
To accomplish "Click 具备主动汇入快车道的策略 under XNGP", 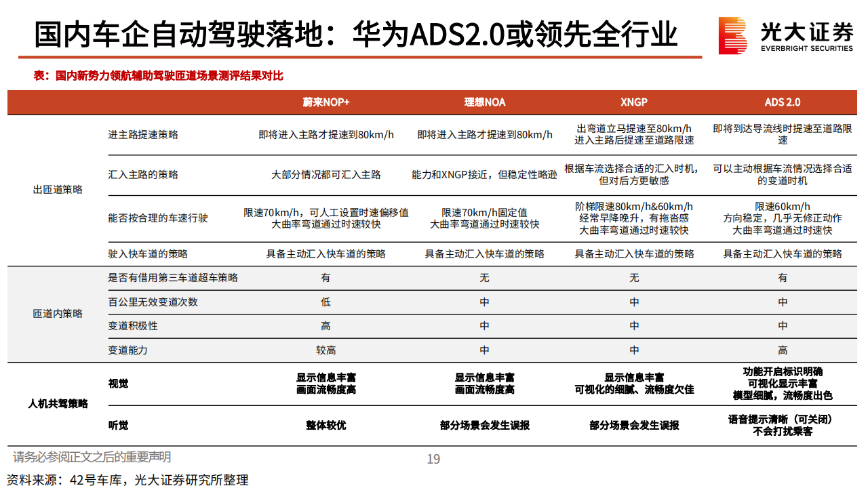I will tap(634, 254).
